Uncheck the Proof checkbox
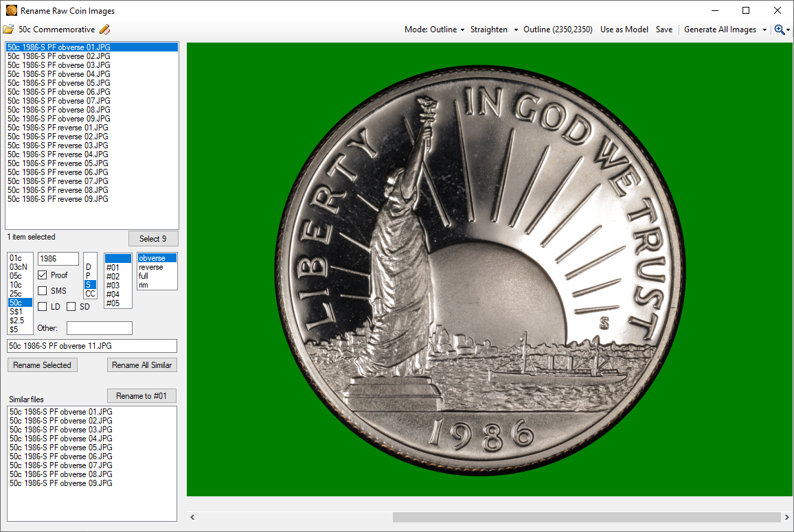Screen dimensions: 794x532 (x=43, y=275)
